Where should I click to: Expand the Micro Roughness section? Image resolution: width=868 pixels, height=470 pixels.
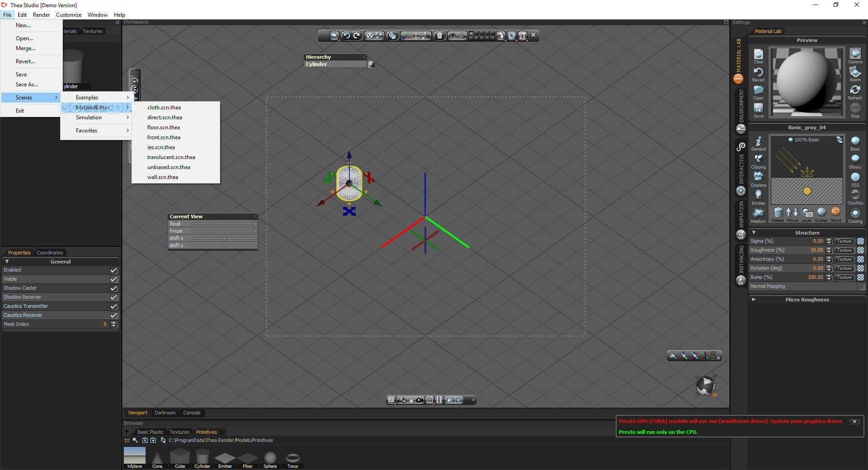(754, 300)
